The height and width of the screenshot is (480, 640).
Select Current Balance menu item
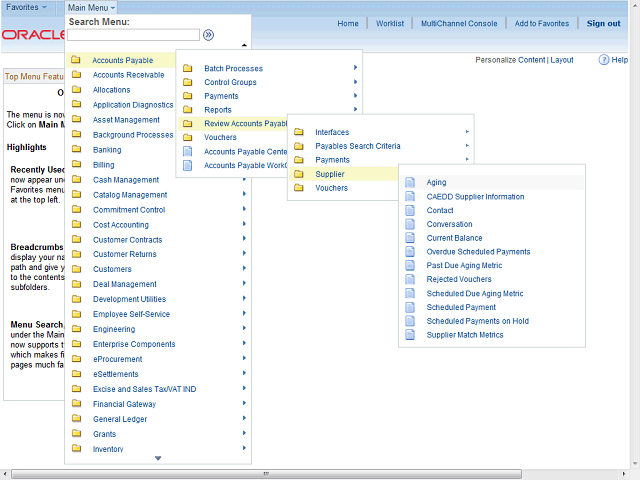(454, 238)
